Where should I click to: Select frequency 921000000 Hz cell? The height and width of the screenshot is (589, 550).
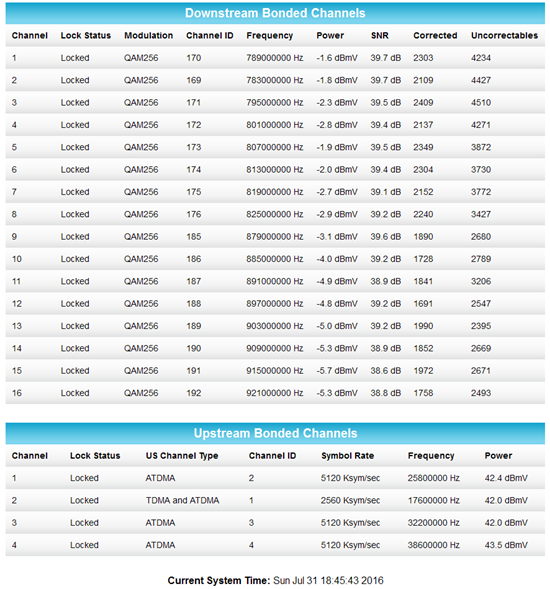275,393
